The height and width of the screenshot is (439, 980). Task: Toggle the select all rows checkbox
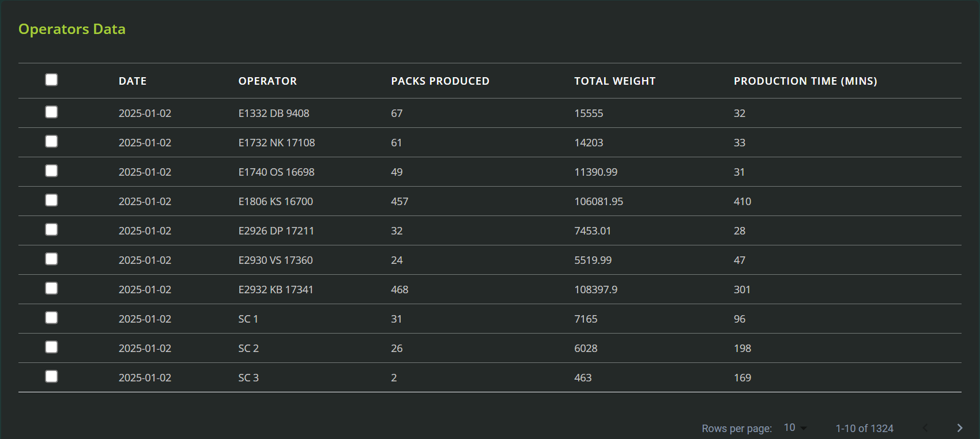click(51, 80)
